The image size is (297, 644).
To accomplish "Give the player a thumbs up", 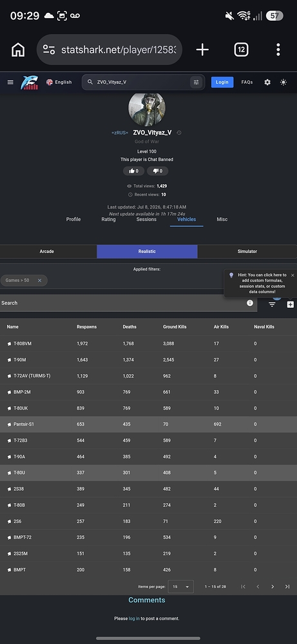I will pos(134,171).
